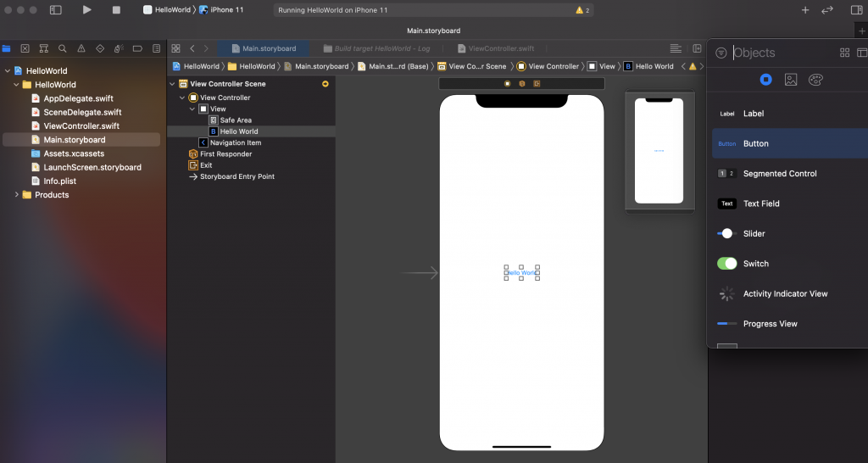
Task: Choose Switch object in library
Action: point(789,264)
